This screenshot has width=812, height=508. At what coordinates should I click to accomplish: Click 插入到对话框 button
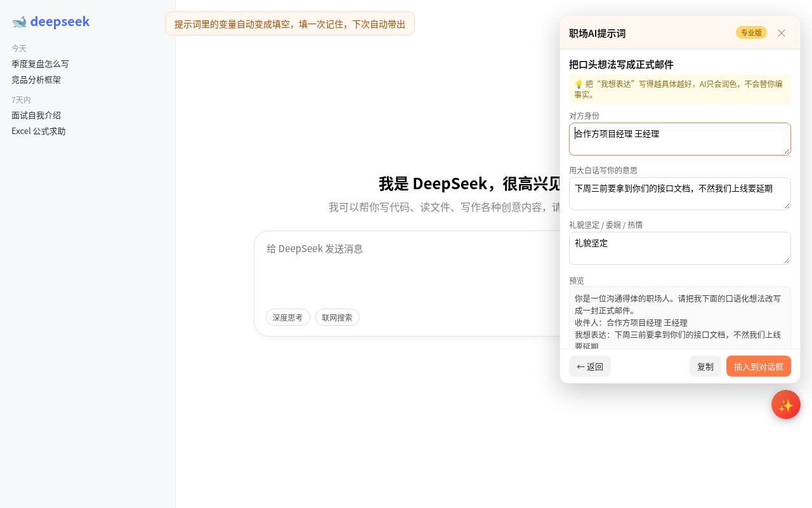click(759, 366)
